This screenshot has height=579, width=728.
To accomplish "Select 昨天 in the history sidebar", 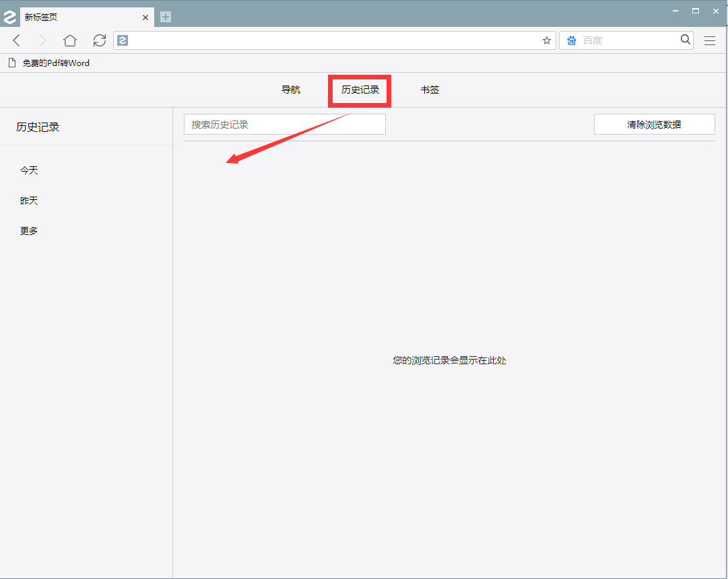I will (x=29, y=200).
